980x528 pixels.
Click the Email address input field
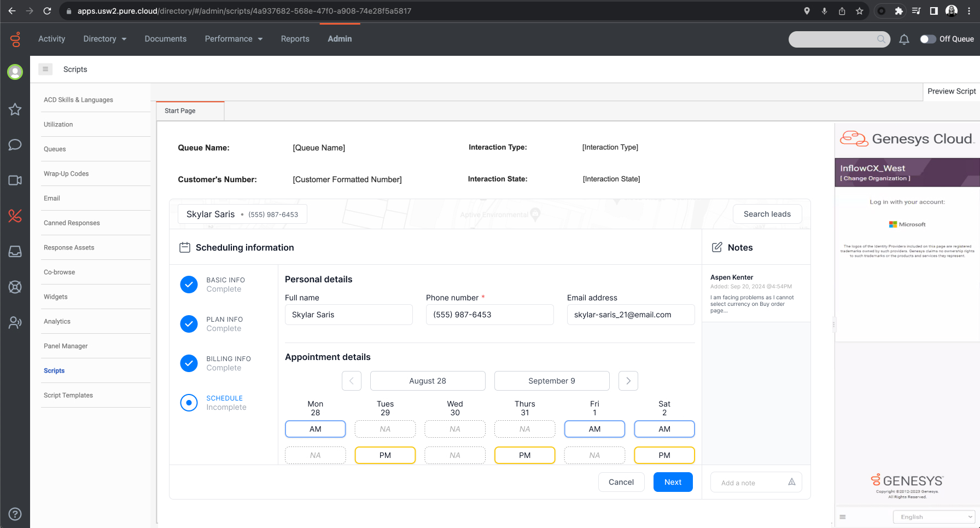631,315
